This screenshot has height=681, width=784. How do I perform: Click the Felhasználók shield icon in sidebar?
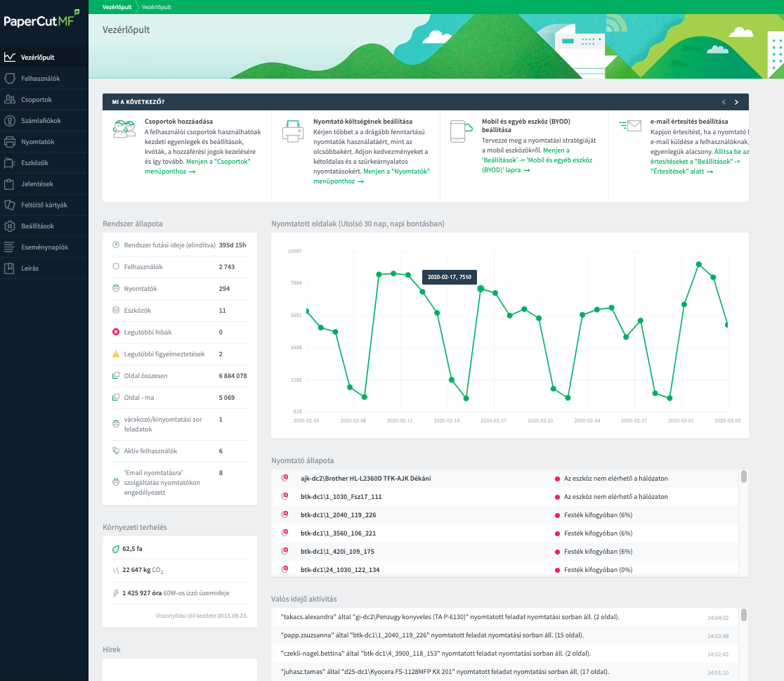(x=9, y=79)
